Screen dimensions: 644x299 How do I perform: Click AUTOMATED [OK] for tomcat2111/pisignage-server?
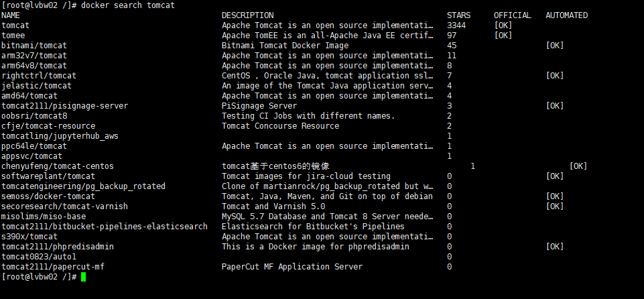click(x=555, y=106)
